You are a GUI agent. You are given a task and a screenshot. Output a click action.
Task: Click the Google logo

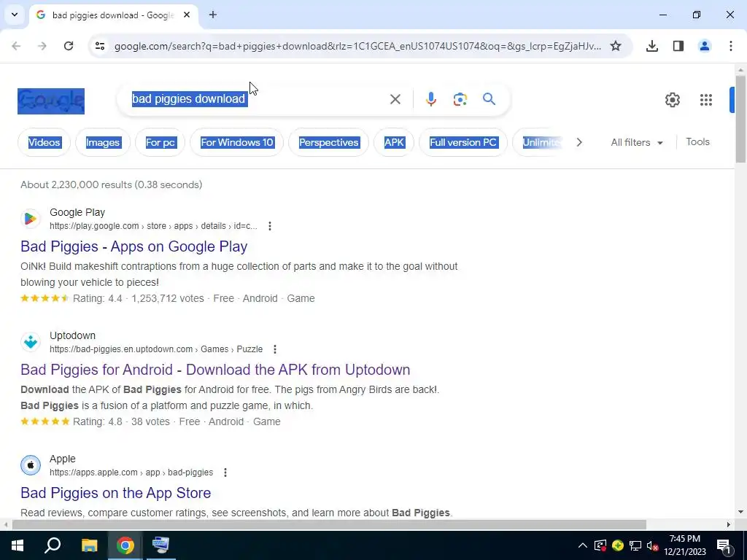51,101
